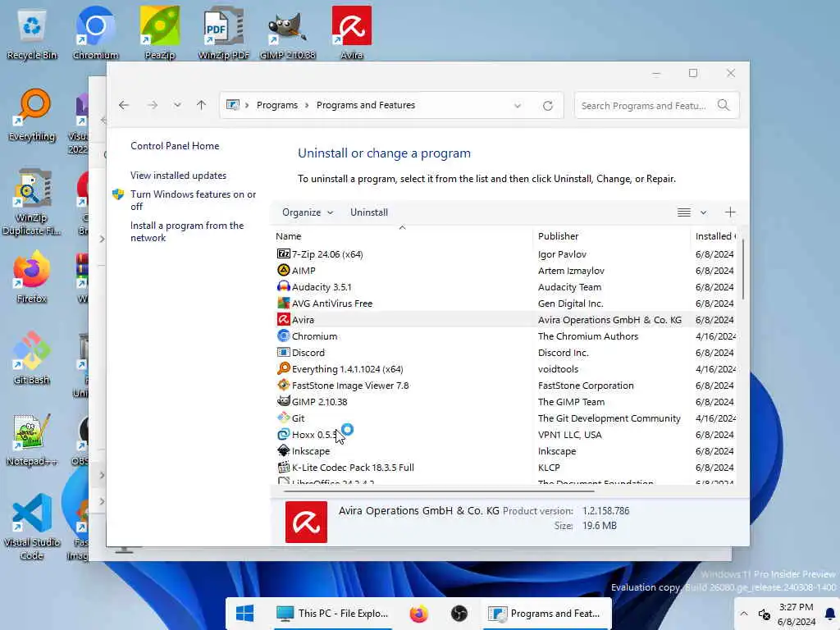Refresh the Programs and Features list

point(547,106)
